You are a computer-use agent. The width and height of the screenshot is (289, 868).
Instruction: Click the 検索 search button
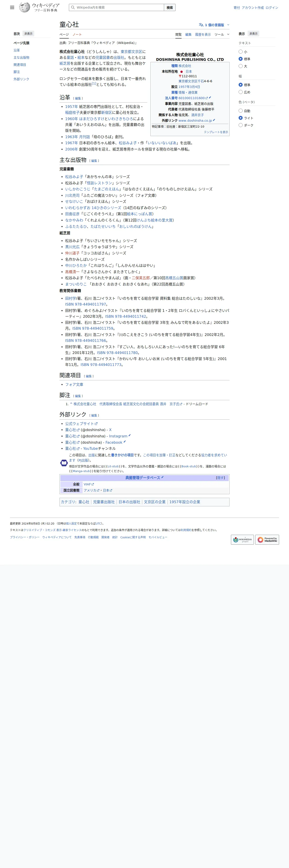pyautogui.click(x=169, y=7)
